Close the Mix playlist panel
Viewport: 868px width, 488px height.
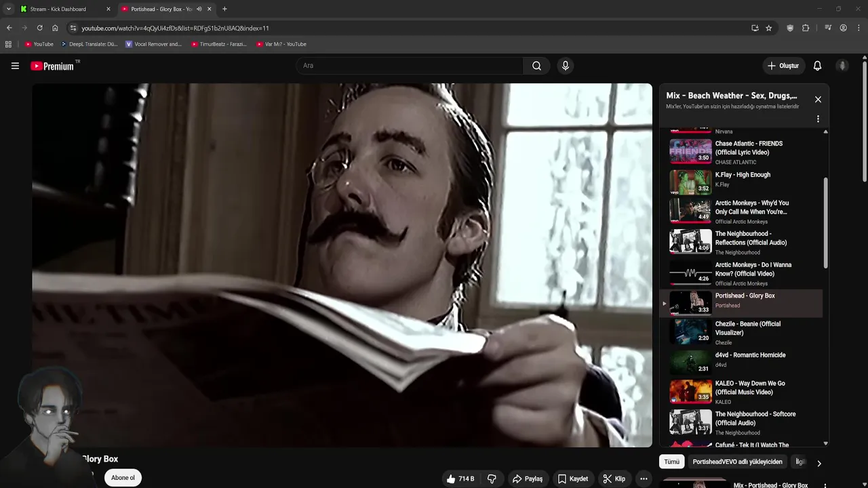pyautogui.click(x=818, y=99)
